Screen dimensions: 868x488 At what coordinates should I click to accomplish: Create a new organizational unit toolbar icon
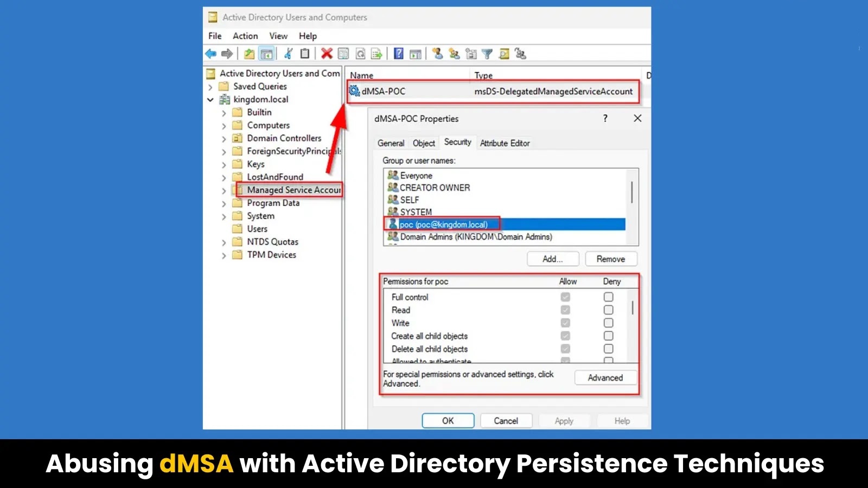pos(471,53)
